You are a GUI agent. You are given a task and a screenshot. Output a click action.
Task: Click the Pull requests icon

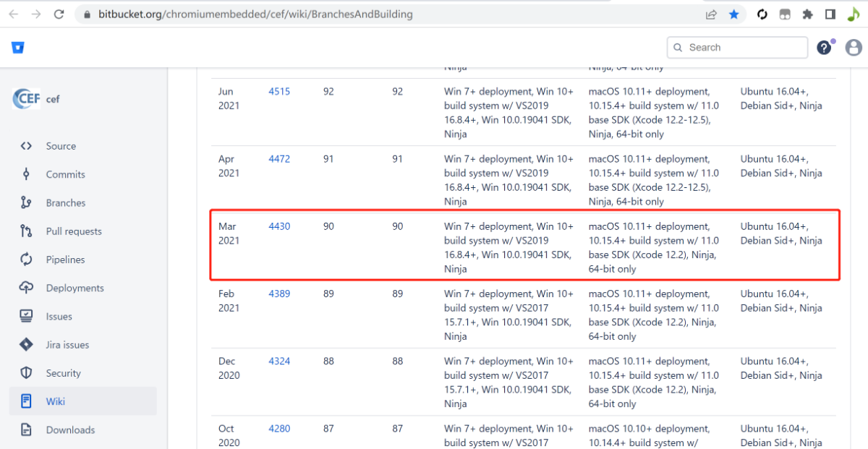tap(26, 231)
